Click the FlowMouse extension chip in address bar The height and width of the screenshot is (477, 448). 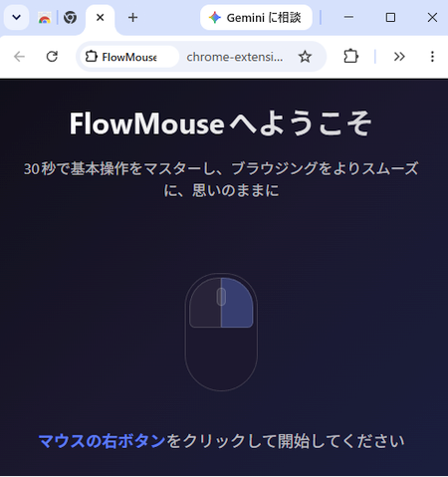(x=128, y=57)
